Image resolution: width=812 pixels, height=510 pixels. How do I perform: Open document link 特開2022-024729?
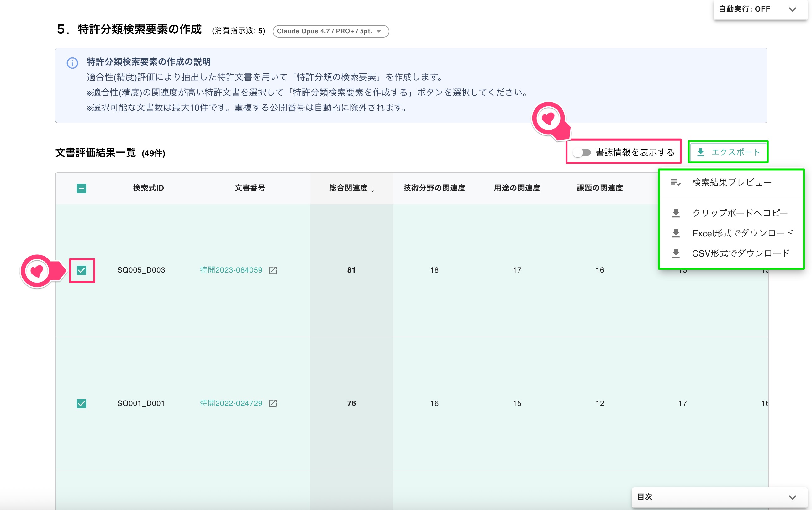tap(231, 403)
